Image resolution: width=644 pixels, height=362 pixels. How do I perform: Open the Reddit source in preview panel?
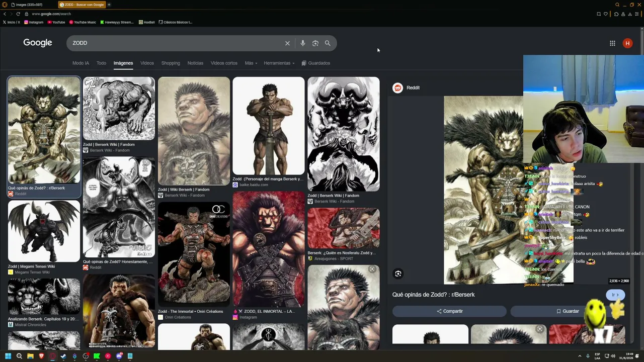pyautogui.click(x=407, y=88)
